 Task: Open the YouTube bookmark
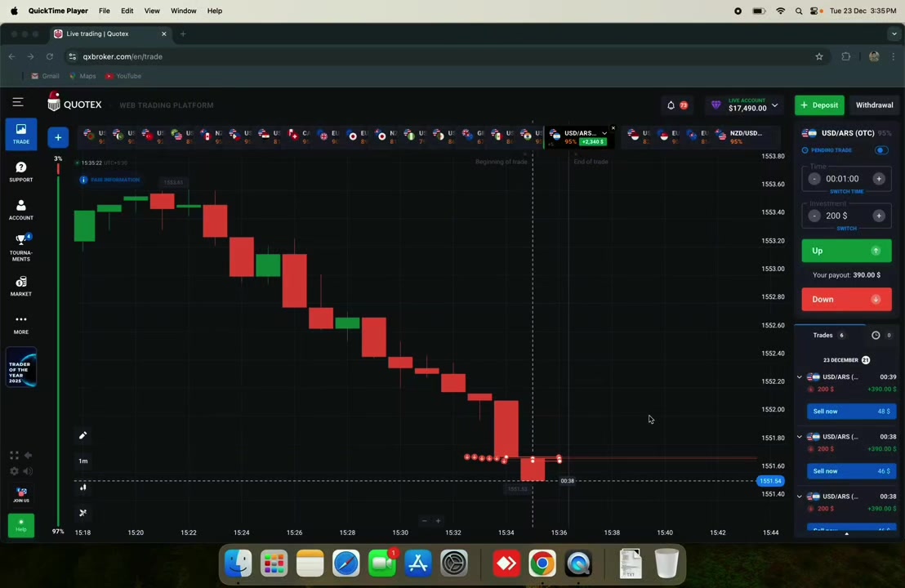tap(123, 76)
